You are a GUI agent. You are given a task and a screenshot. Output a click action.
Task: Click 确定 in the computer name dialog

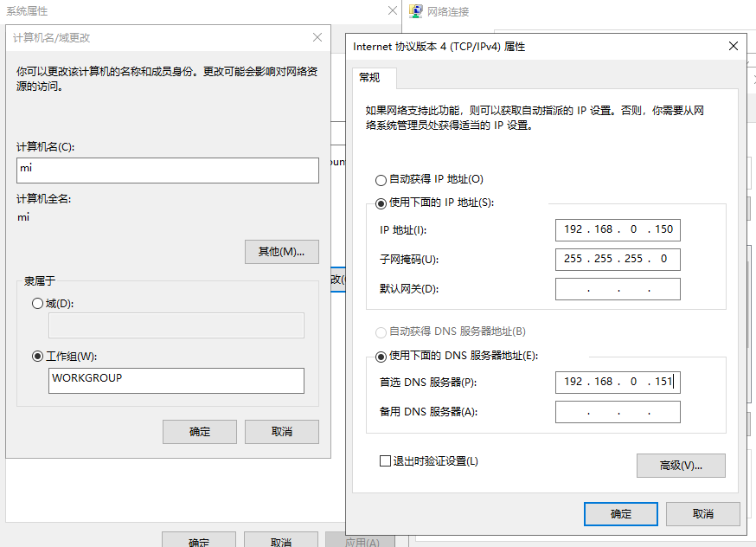(x=199, y=431)
